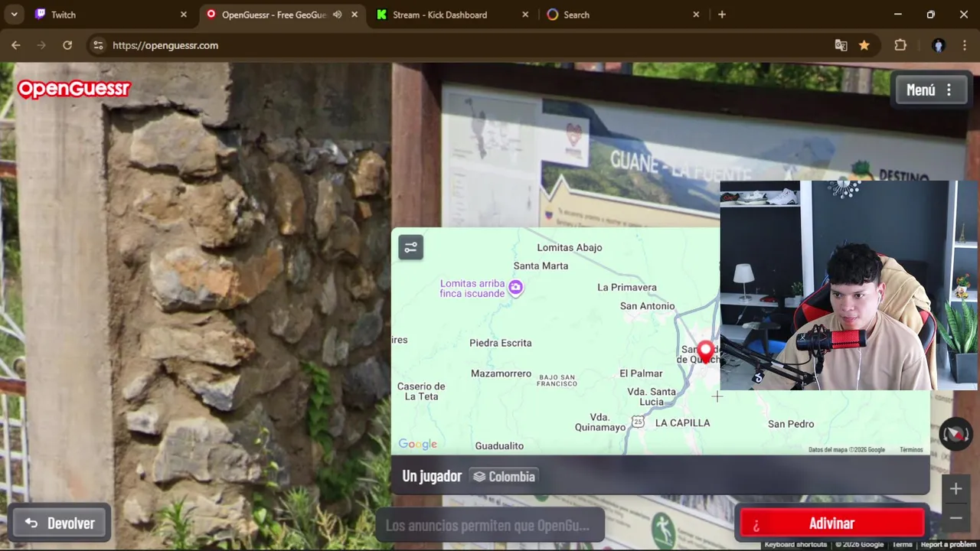Zoom in with the plus button
The height and width of the screenshot is (551, 980).
tap(955, 489)
